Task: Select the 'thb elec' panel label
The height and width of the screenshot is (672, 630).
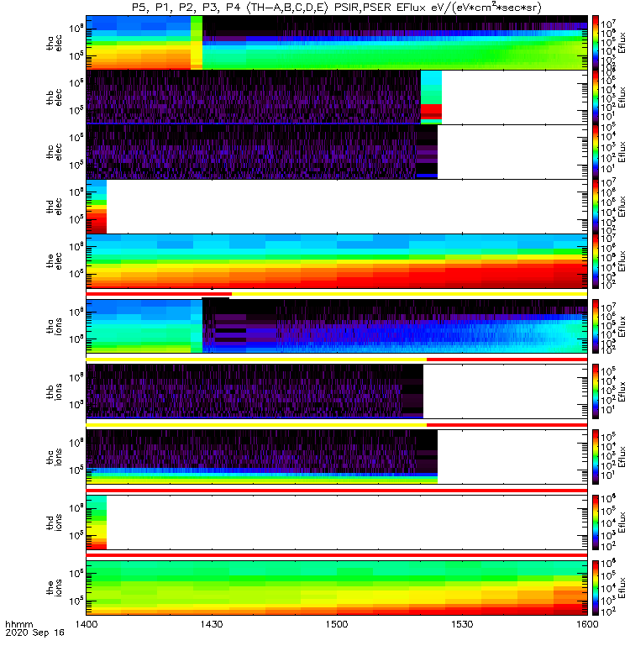Action: [x=55, y=97]
